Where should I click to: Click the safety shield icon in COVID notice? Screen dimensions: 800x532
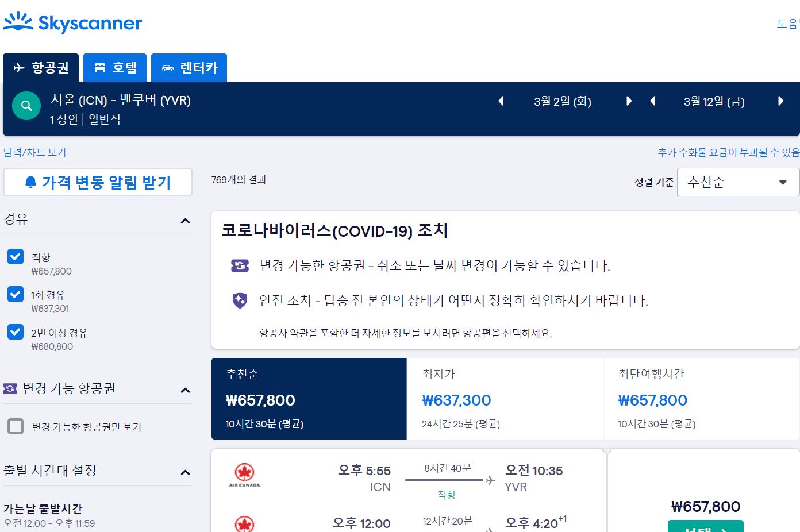click(x=240, y=300)
